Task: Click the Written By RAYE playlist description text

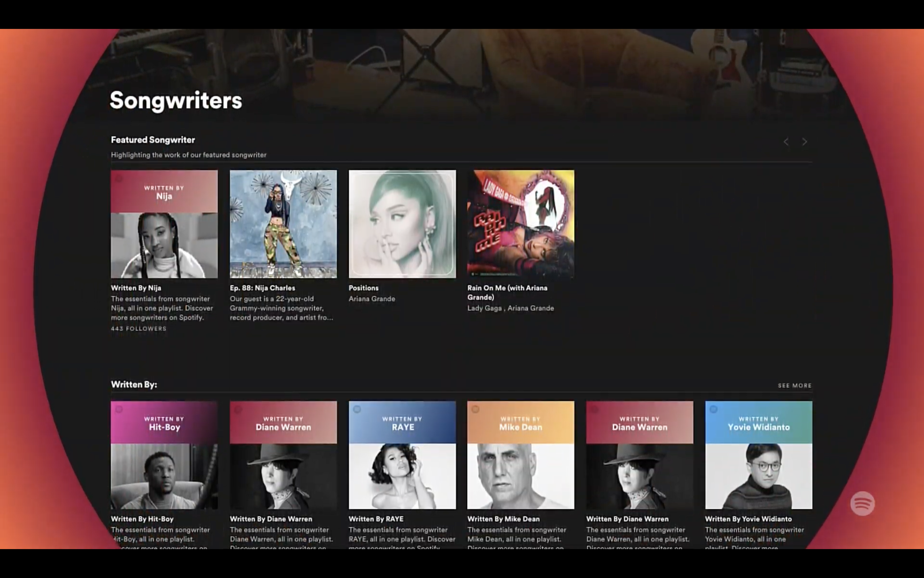Action: pyautogui.click(x=402, y=539)
